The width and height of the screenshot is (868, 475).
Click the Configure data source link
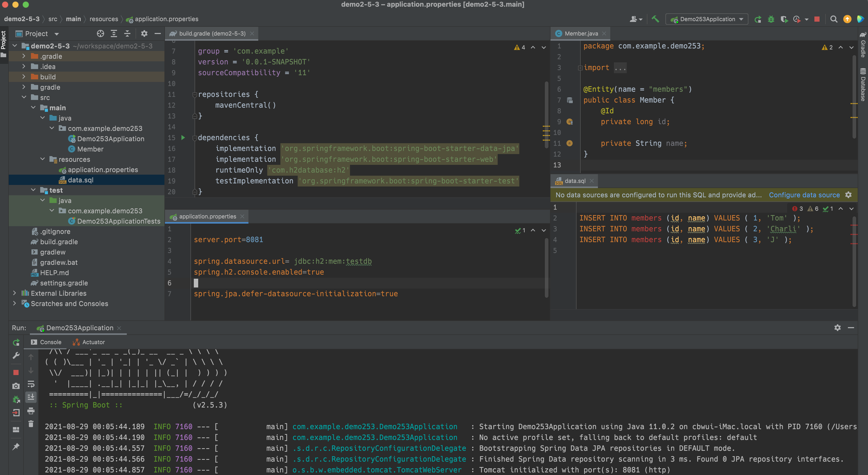(804, 195)
